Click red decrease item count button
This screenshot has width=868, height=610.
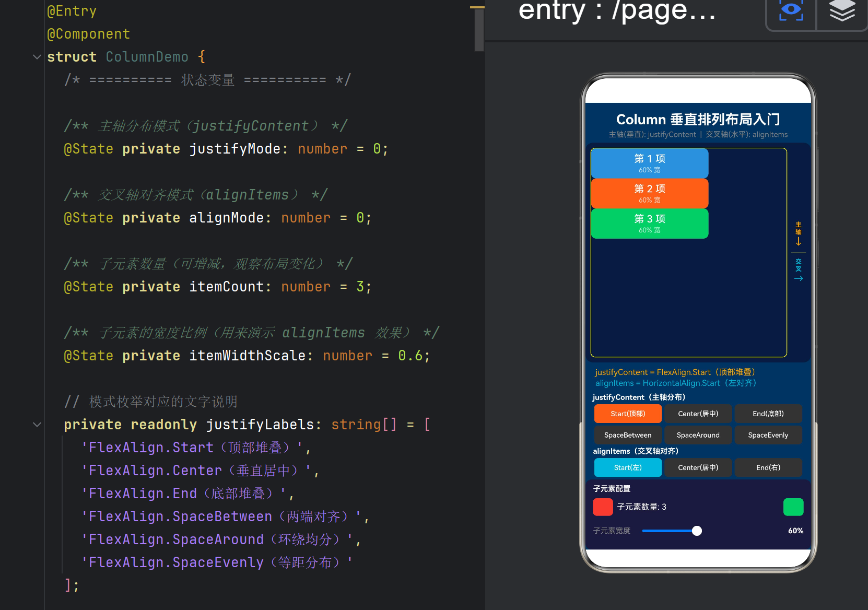(603, 507)
